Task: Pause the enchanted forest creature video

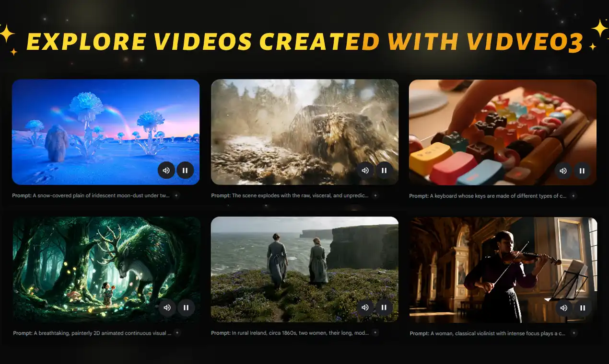Action: tap(186, 307)
